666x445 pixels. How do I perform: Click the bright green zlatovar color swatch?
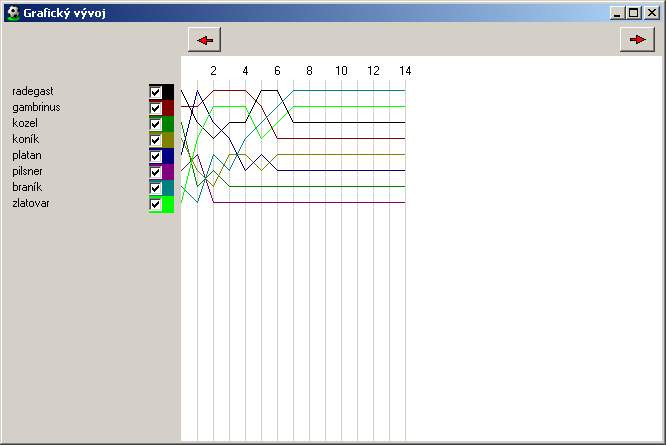168,204
